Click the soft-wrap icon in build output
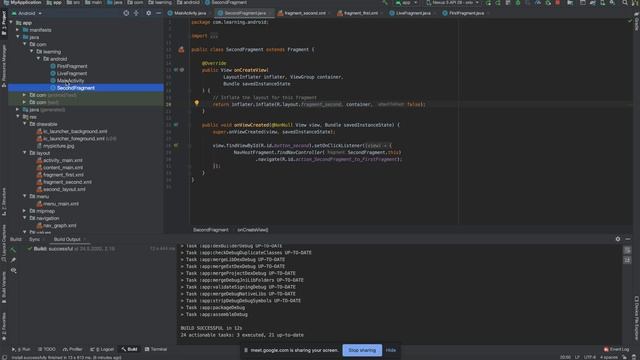This screenshot has width=640, height=360. tap(627, 250)
